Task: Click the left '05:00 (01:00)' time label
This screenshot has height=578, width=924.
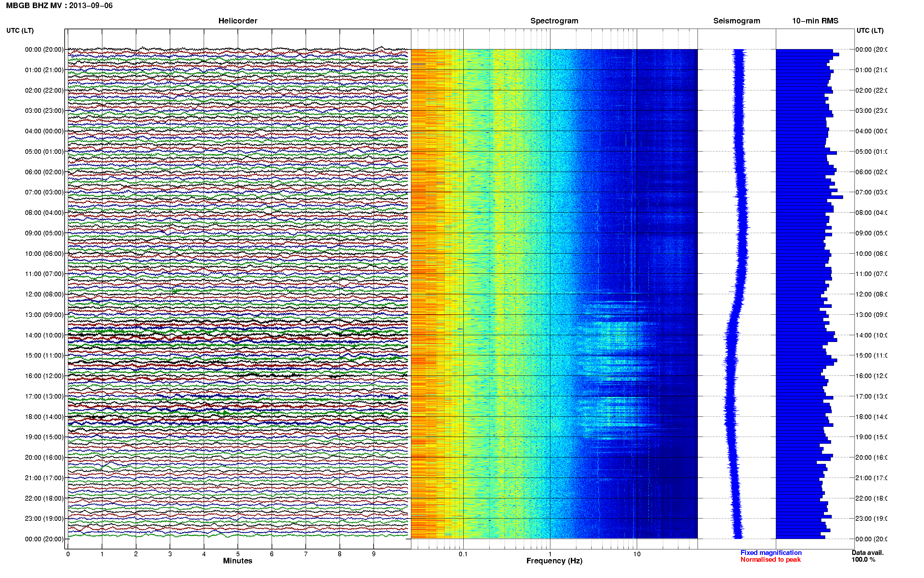Action: [44, 151]
